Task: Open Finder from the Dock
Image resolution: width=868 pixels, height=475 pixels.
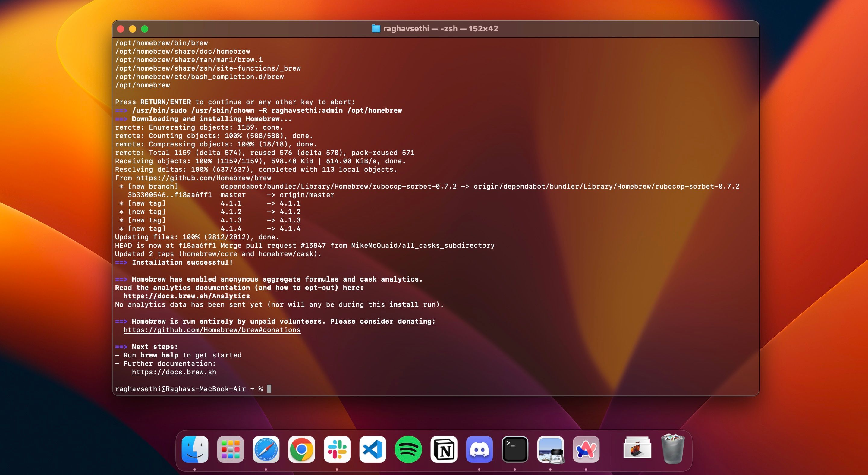Action: pyautogui.click(x=195, y=449)
